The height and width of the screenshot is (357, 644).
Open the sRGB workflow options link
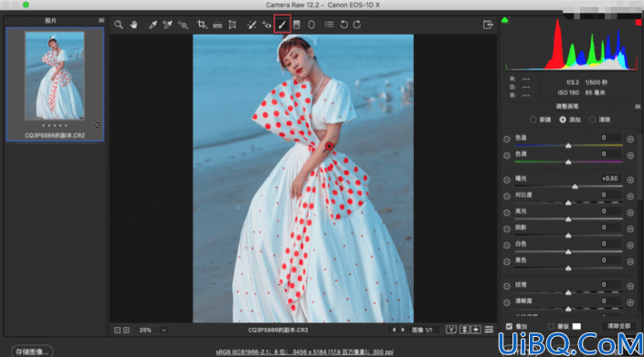click(304, 352)
